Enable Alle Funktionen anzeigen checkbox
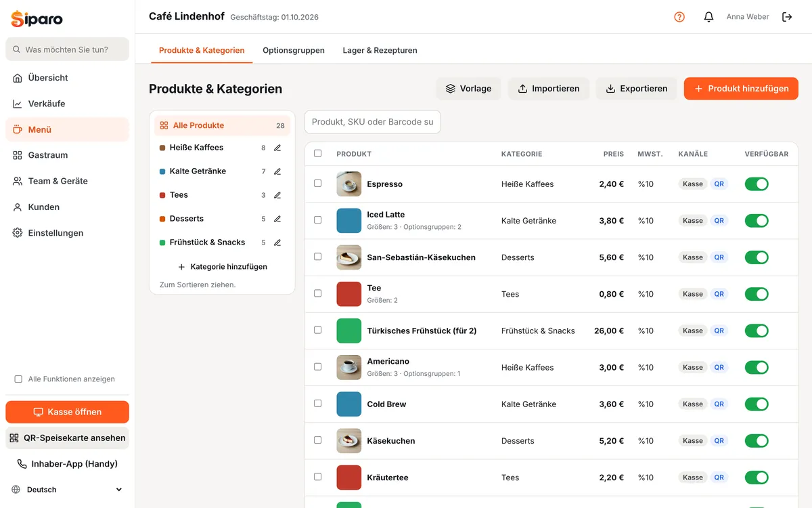812x508 pixels. click(x=18, y=379)
